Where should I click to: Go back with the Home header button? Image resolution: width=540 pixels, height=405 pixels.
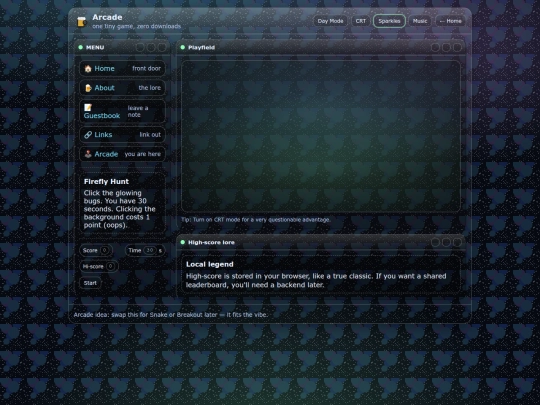tap(450, 21)
